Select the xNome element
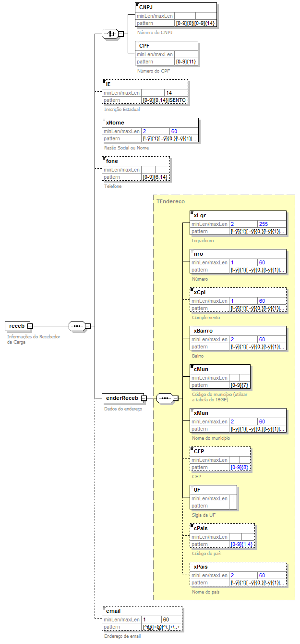 (150, 130)
